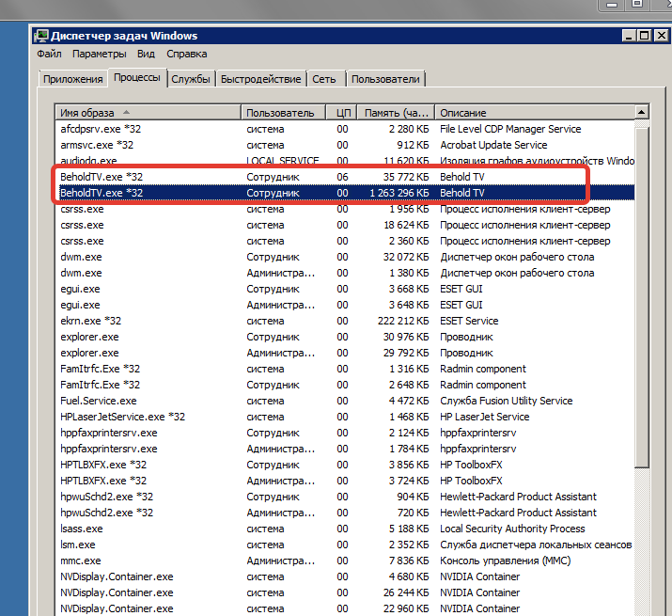Switch to the Приложения tab
This screenshot has height=616, width=672.
72,79
